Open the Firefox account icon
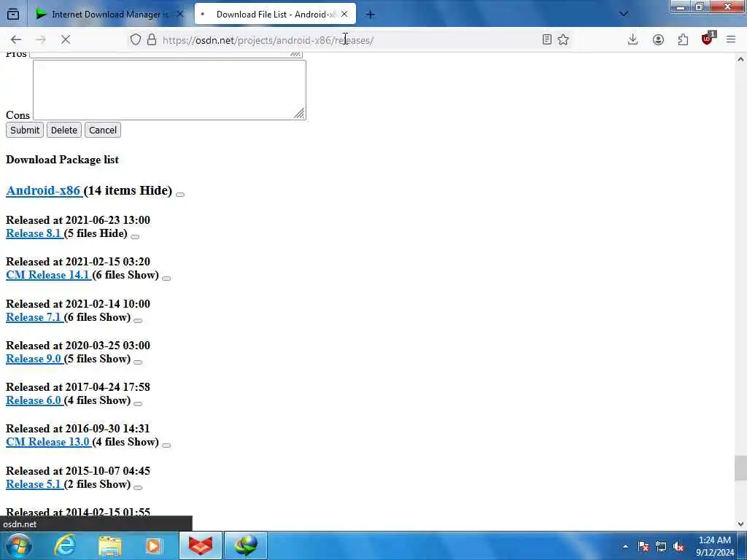 coord(659,40)
